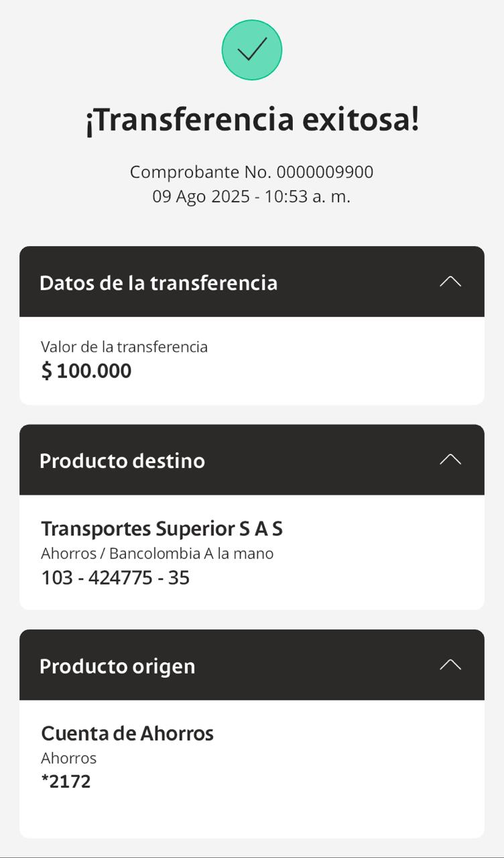The width and height of the screenshot is (504, 858).
Task: Click the 'Cuenta de Ahorros' origin name
Action: [x=127, y=733]
